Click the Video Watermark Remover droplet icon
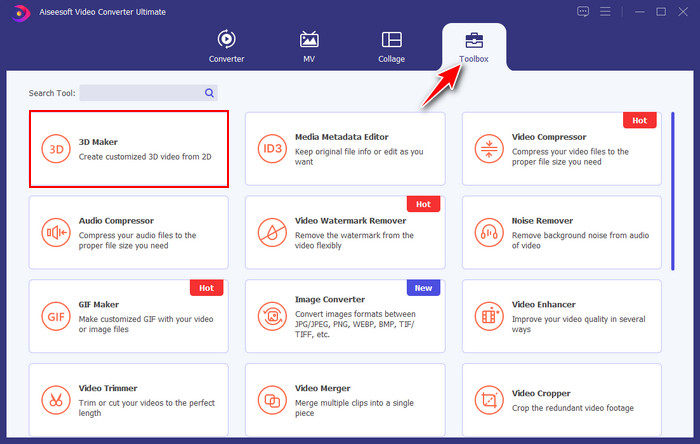700x444 pixels. pyautogui.click(x=272, y=232)
